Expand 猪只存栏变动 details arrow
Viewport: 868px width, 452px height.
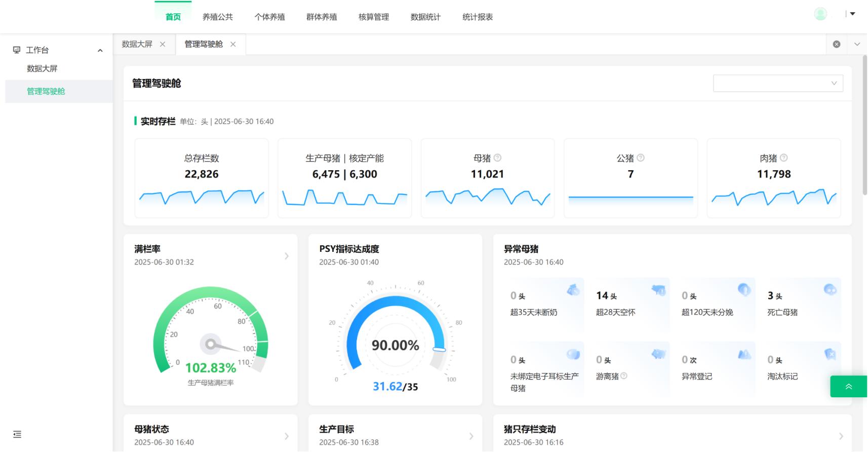[841, 436]
